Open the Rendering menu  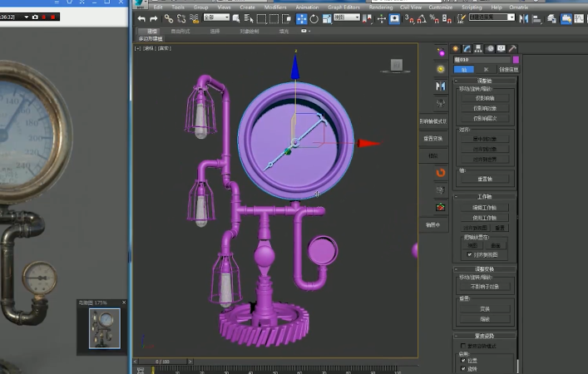pos(380,7)
